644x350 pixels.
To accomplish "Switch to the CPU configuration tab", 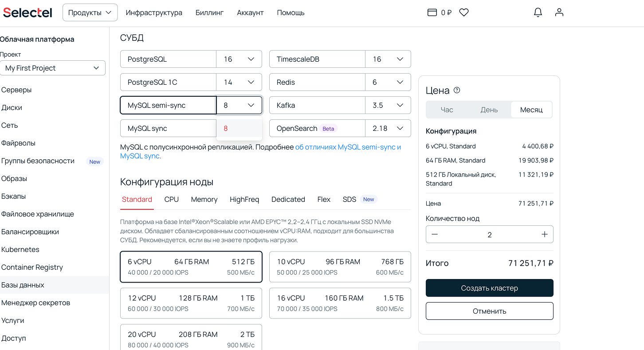I will click(172, 199).
